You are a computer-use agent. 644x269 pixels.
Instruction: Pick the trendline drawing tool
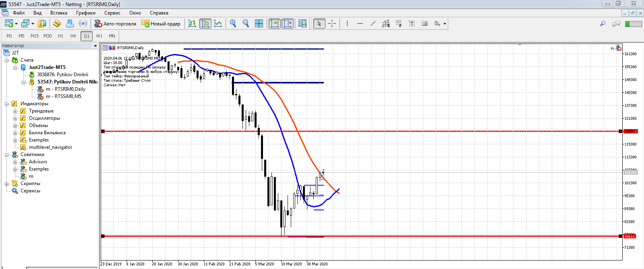tap(373, 23)
